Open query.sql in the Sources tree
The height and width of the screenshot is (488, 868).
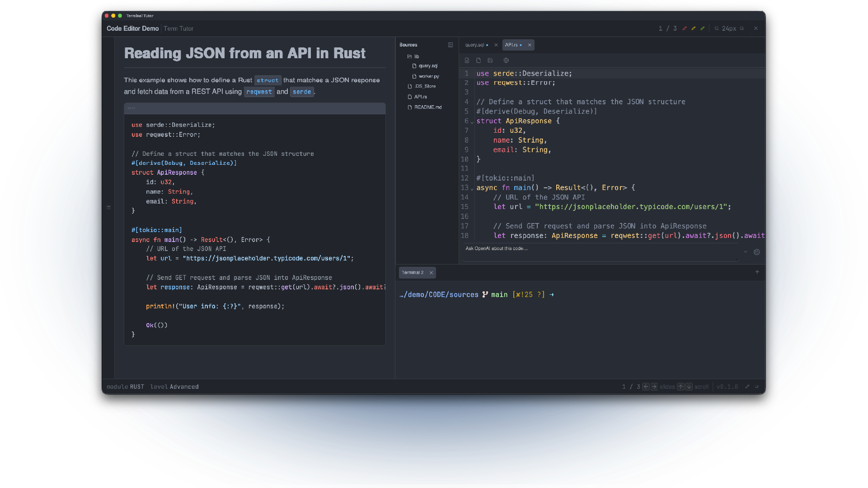425,66
